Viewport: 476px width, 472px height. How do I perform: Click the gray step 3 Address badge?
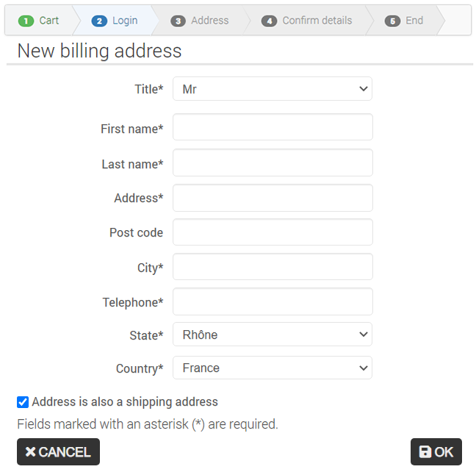pos(178,21)
